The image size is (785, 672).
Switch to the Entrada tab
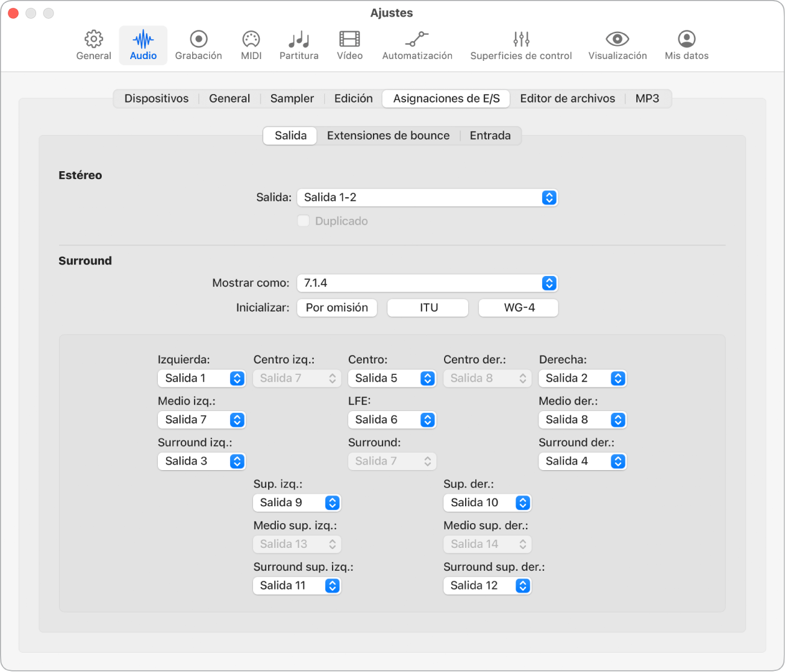click(x=490, y=136)
